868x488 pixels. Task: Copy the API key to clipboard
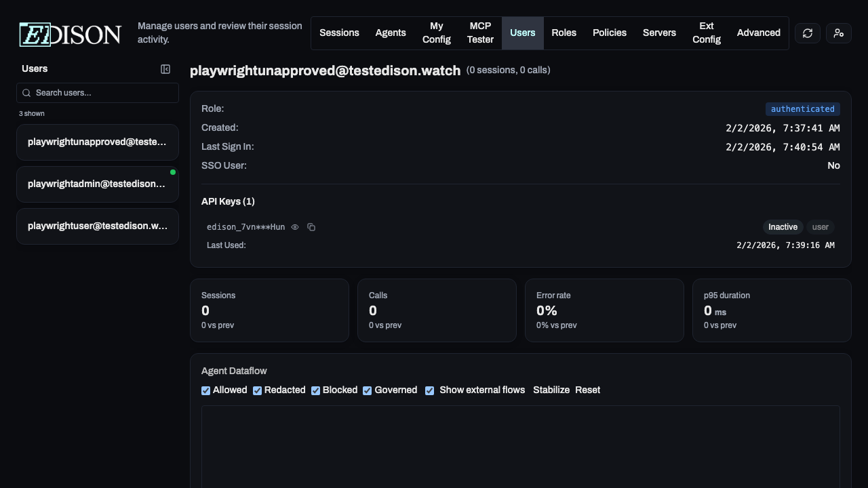pos(311,227)
